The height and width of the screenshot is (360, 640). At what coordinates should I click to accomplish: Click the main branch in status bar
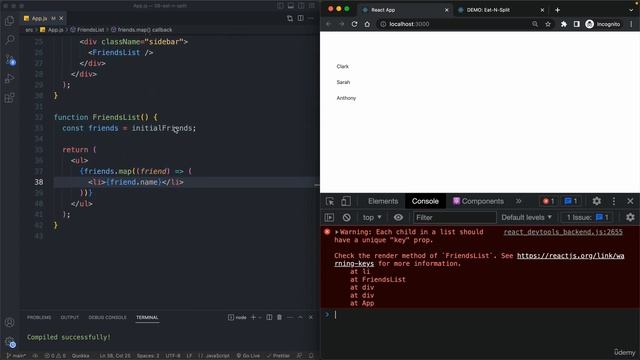tap(16, 356)
